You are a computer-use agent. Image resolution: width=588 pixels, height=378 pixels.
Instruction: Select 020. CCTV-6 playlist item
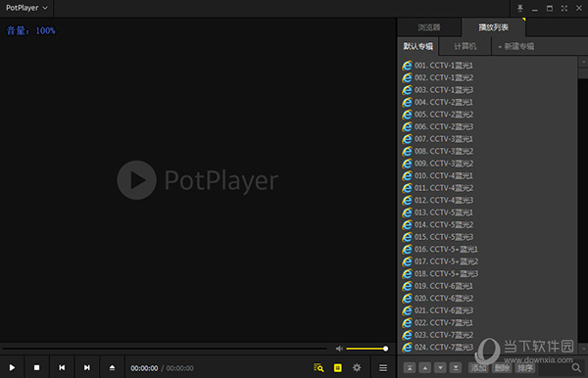tap(487, 299)
